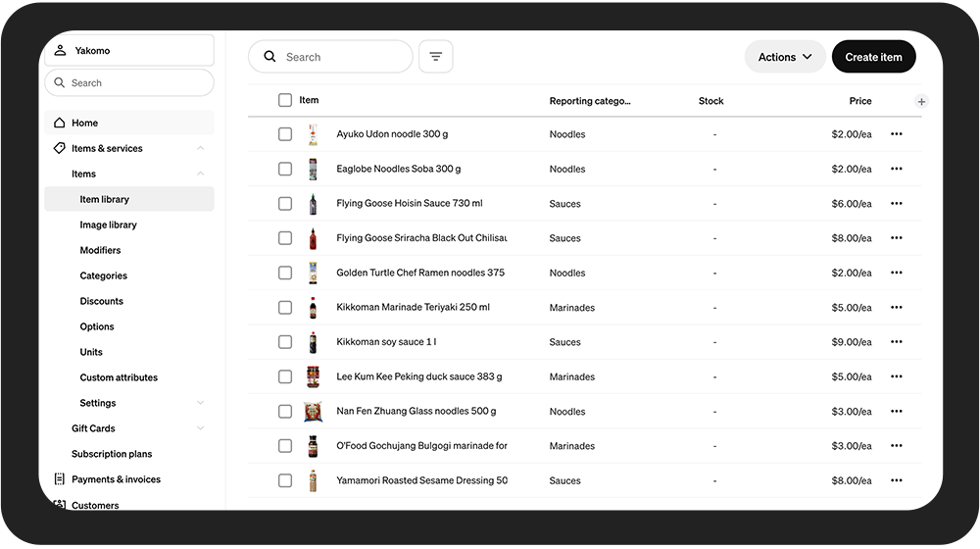Open Categories in the sidebar
This screenshot has width=980, height=549.
click(103, 275)
